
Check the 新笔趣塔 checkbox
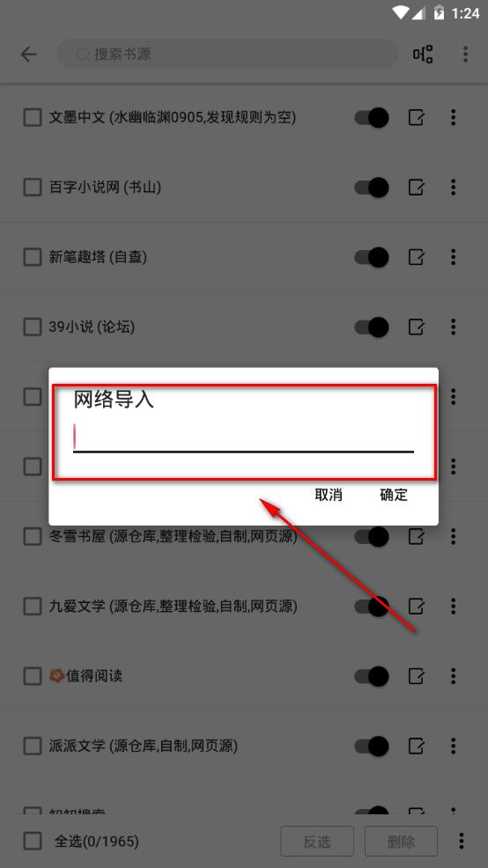(32, 257)
